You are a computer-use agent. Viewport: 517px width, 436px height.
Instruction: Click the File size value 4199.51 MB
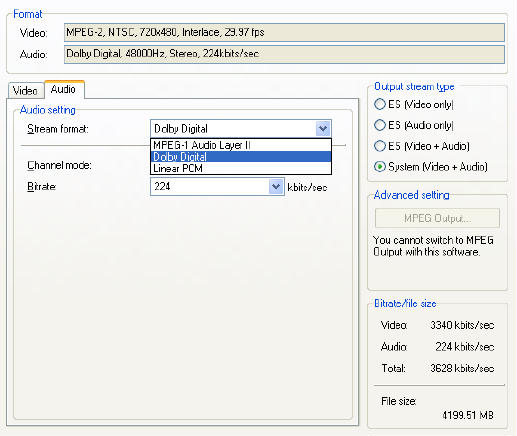468,415
